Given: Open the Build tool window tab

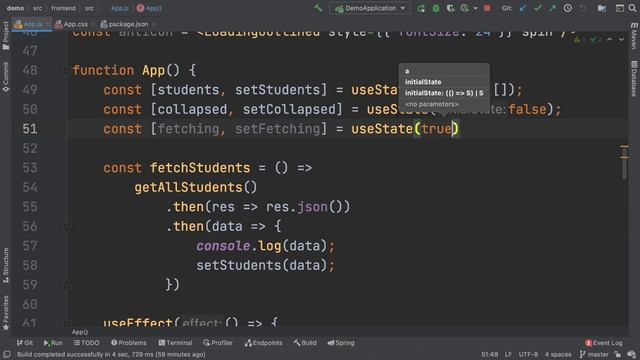Looking at the screenshot, I should (x=305, y=343).
